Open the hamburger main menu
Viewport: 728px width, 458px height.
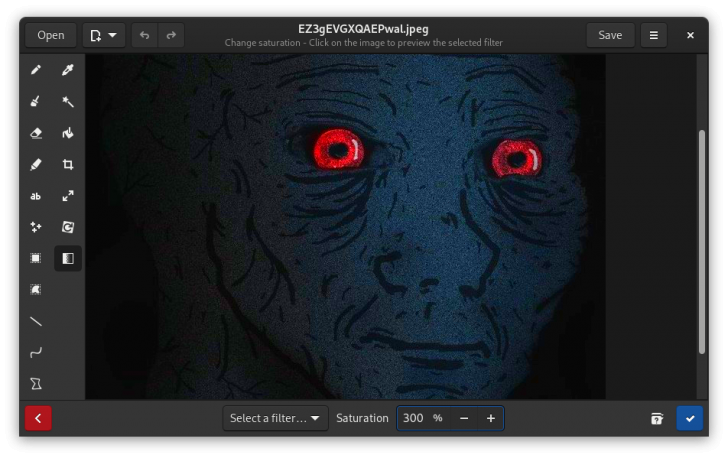(x=654, y=35)
